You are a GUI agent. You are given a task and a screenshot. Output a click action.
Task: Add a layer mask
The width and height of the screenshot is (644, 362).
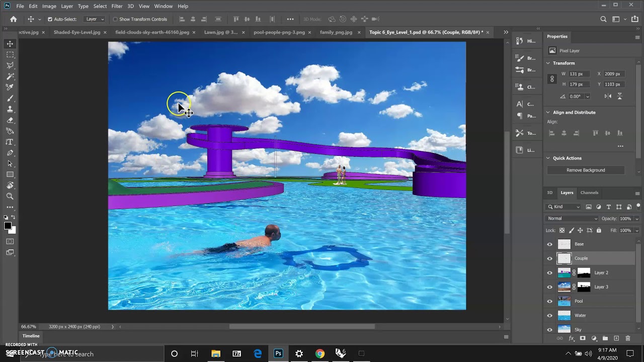(583, 338)
